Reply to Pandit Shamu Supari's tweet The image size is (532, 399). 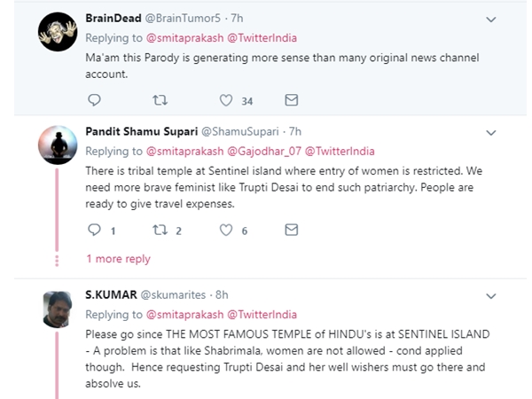click(94, 230)
